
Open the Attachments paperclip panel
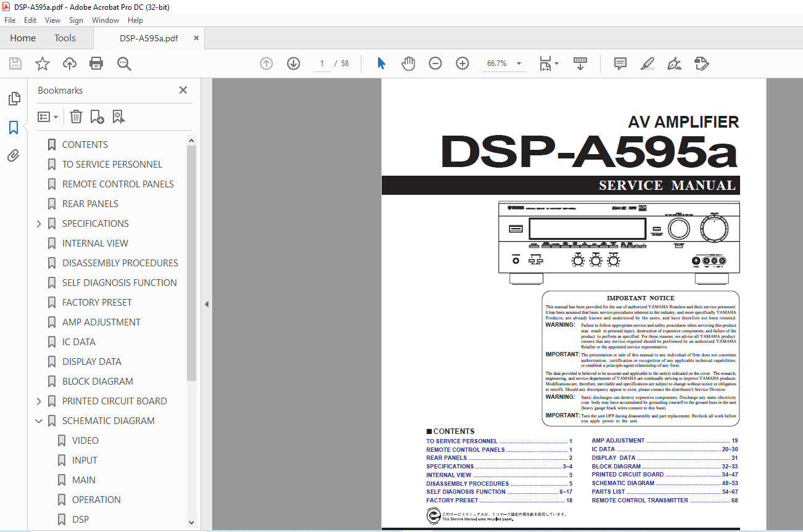click(14, 156)
